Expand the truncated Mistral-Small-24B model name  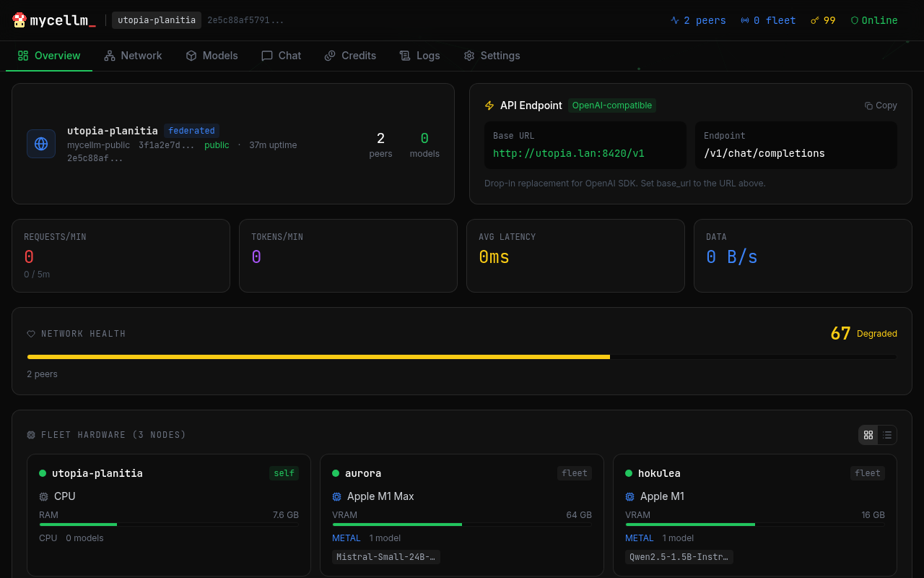(x=385, y=556)
